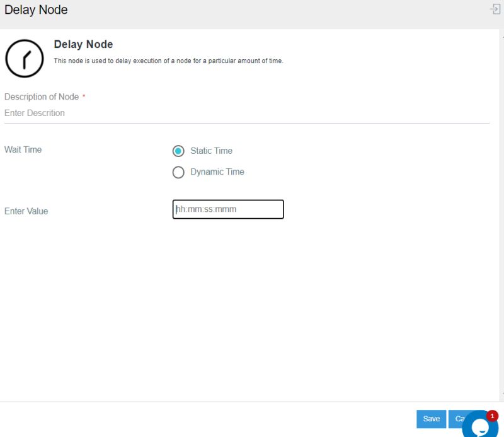
Task: Click the Delay Node clock icon
Action: (x=25, y=57)
